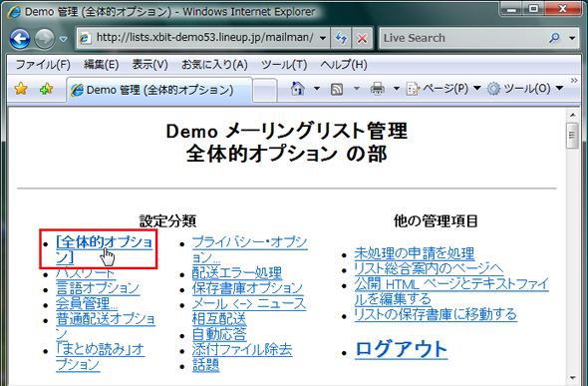Open the 会員管理... link
The width and height of the screenshot is (588, 386).
click(87, 303)
